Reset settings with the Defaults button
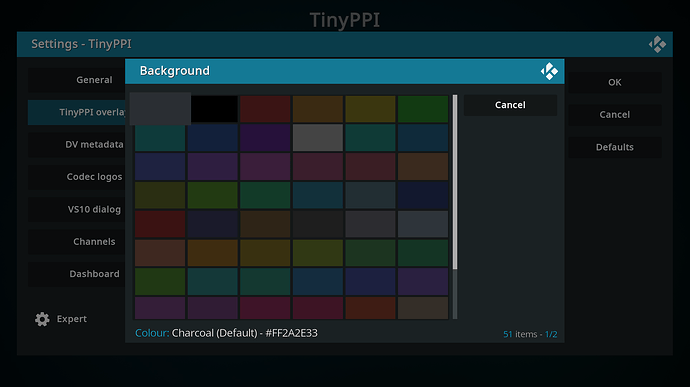The height and width of the screenshot is (387, 690). tap(615, 147)
